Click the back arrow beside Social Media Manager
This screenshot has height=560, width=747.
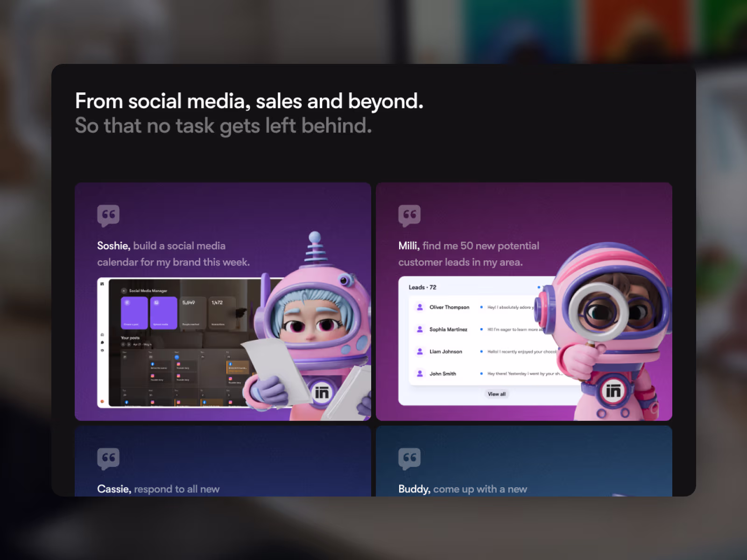coord(124,291)
